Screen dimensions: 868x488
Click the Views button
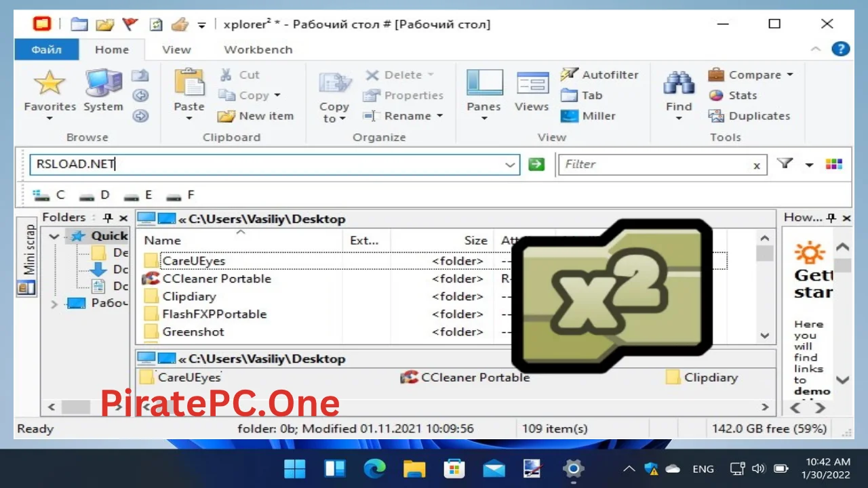[x=532, y=91]
